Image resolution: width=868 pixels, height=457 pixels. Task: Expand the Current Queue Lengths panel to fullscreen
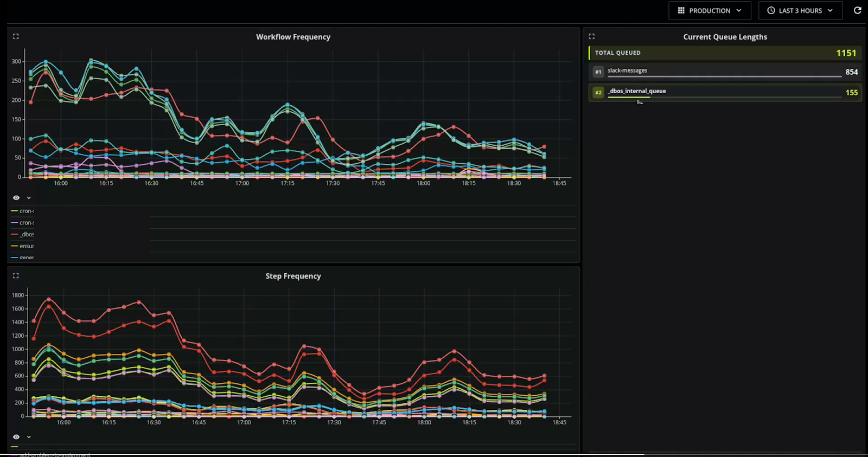[x=592, y=36]
